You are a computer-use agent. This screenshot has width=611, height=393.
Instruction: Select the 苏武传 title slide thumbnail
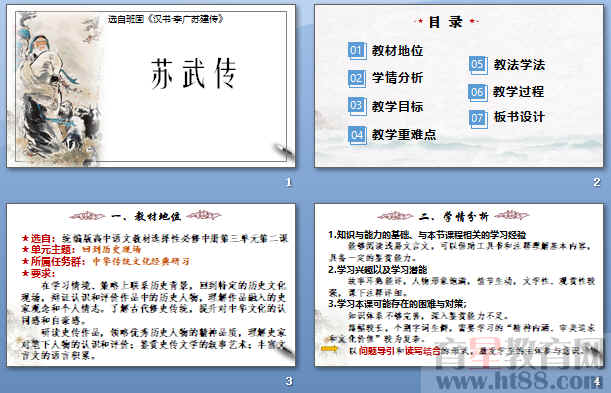[151, 86]
